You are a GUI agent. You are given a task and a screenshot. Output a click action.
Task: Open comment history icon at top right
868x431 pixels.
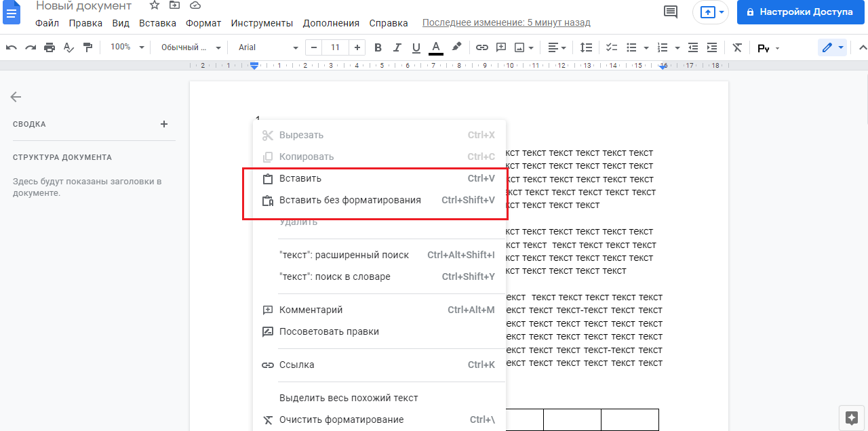click(x=671, y=12)
